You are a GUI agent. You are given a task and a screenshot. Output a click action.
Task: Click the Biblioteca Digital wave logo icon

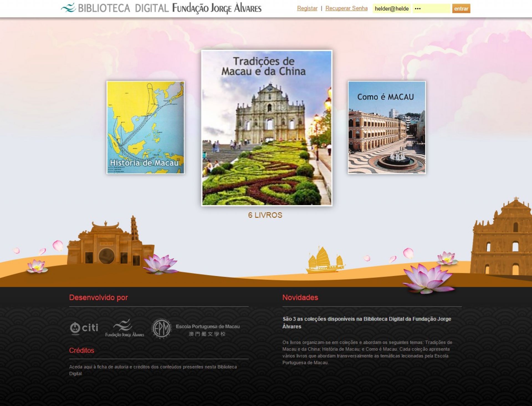point(68,8)
